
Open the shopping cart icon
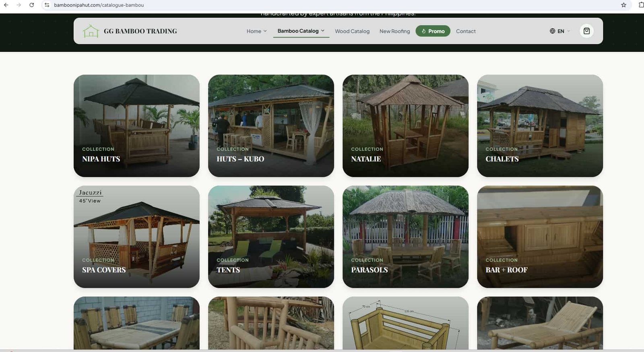tap(586, 31)
